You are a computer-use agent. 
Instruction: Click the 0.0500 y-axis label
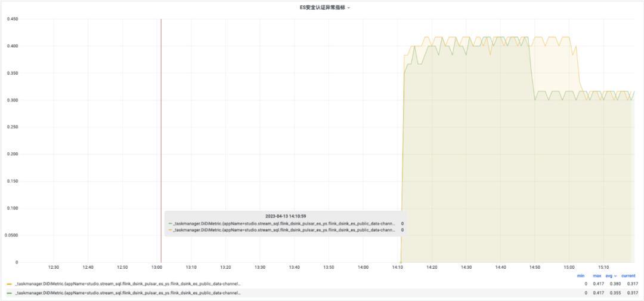(12, 235)
